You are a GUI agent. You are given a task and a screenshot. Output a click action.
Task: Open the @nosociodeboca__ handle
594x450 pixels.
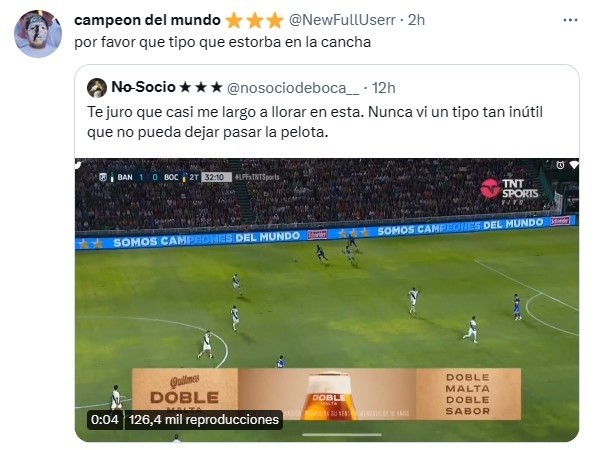click(293, 88)
